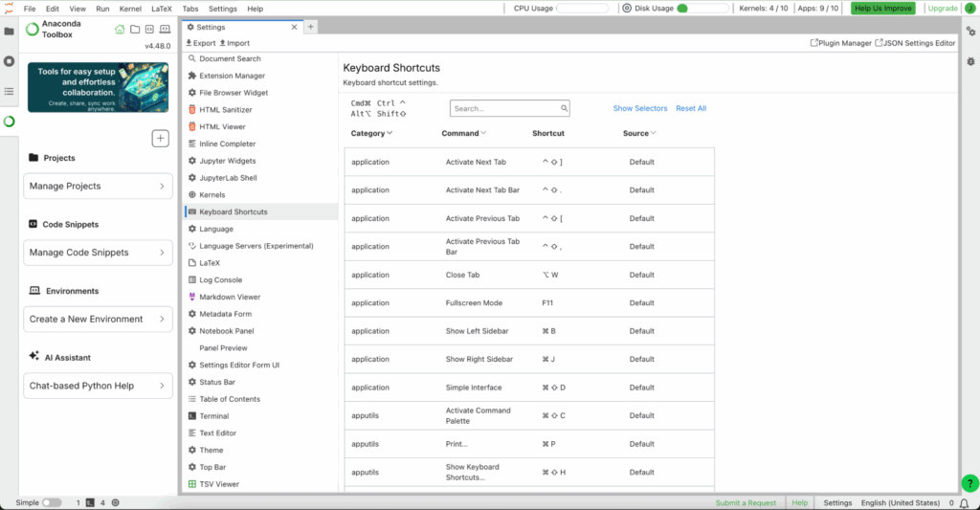Click the debugger bug icon
980x510 pixels.
pos(970,61)
